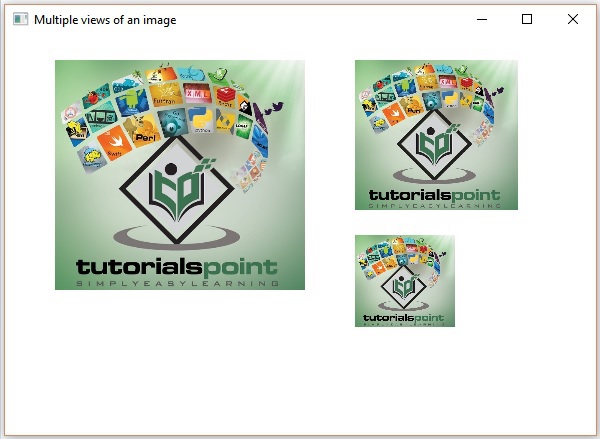
Task: Click the 'Multiple views of an image' title
Action: 105,19
